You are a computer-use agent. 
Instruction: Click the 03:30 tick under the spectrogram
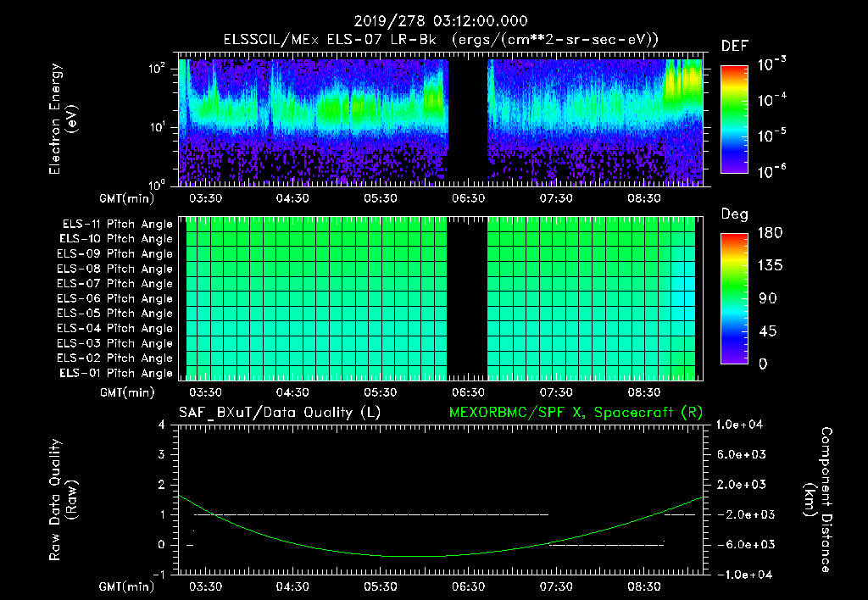[205, 198]
